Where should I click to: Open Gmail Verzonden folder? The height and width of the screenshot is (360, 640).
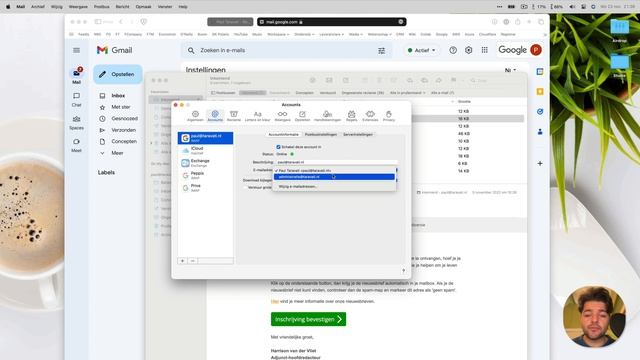pyautogui.click(x=124, y=130)
